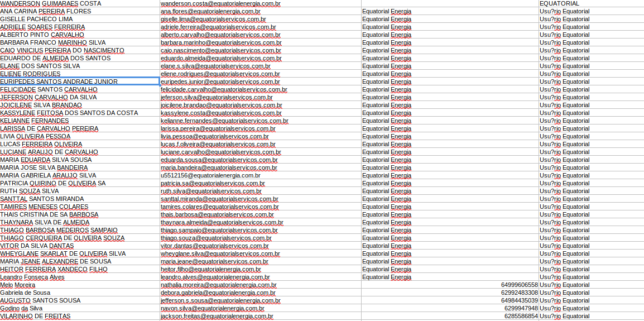Select email jefferson.s.sousa@equatorialenergia.com.br
The height and width of the screenshot is (321, 644).
point(220,300)
